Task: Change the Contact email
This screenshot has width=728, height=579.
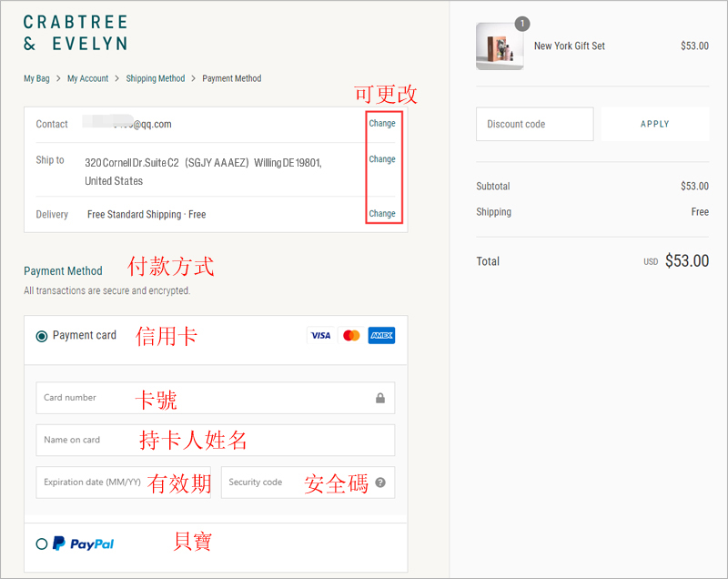Action: click(x=382, y=124)
